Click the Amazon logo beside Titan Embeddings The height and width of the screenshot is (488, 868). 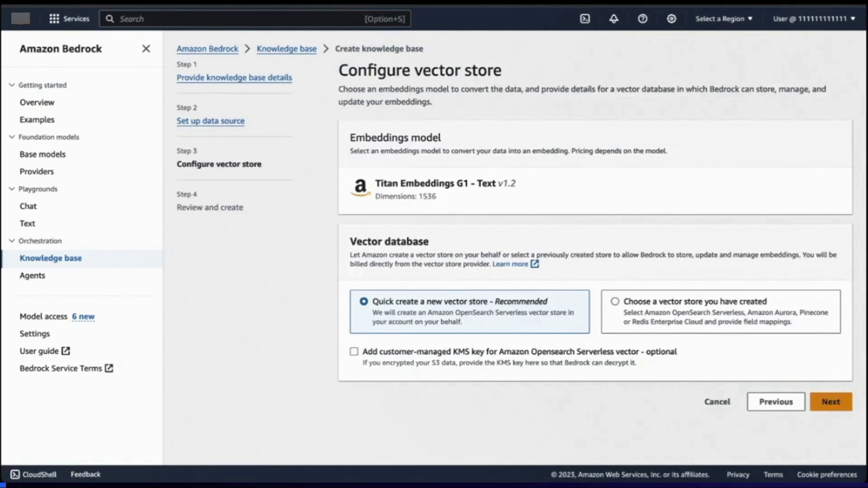click(360, 187)
